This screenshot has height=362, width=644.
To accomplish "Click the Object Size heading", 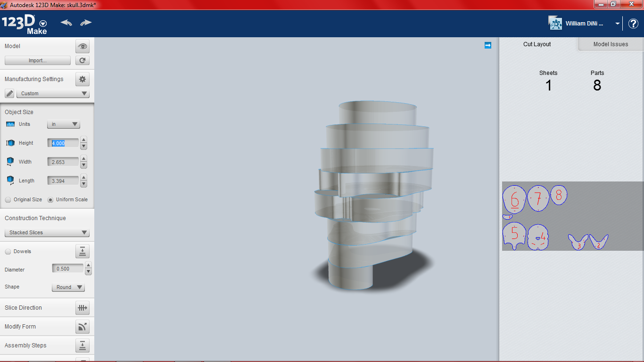I will 19,112.
